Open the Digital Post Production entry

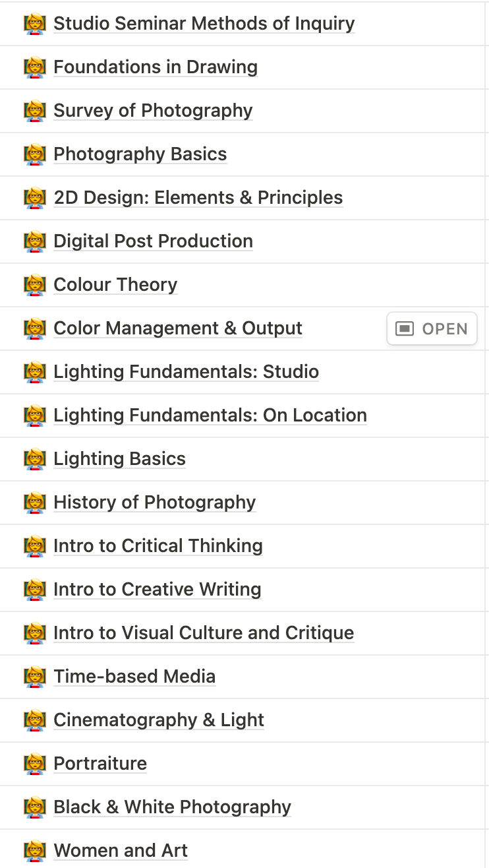154,241
